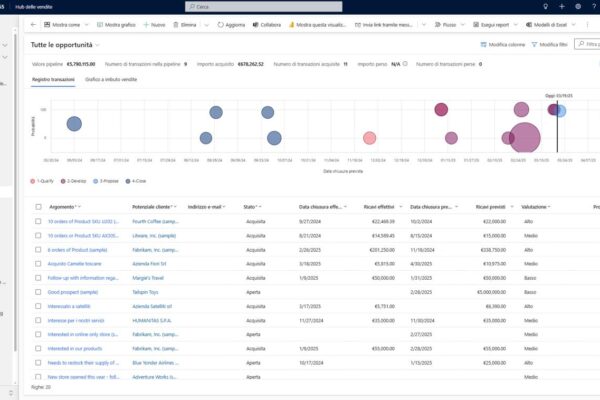Select the Fourth Coffee opportunity row checkbox
The height and width of the screenshot is (400, 600).
tap(38, 221)
